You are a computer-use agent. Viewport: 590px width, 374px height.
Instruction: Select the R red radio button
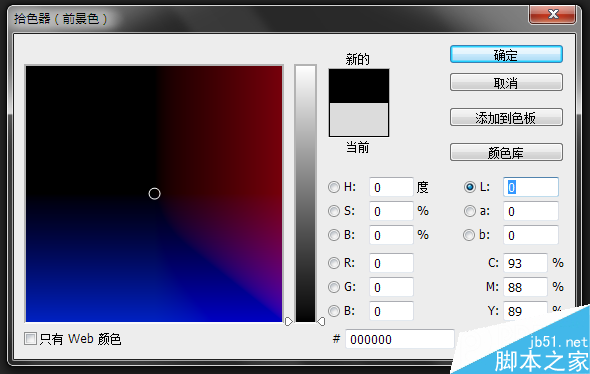[334, 263]
